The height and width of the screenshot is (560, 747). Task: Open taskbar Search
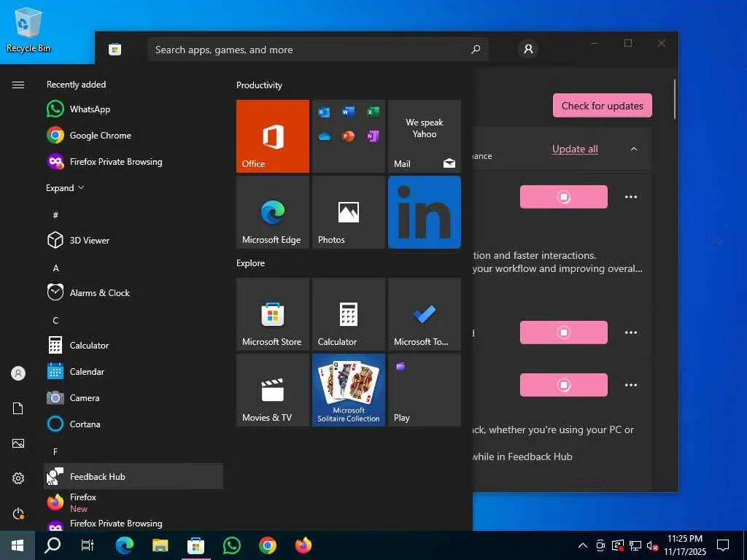click(x=53, y=545)
